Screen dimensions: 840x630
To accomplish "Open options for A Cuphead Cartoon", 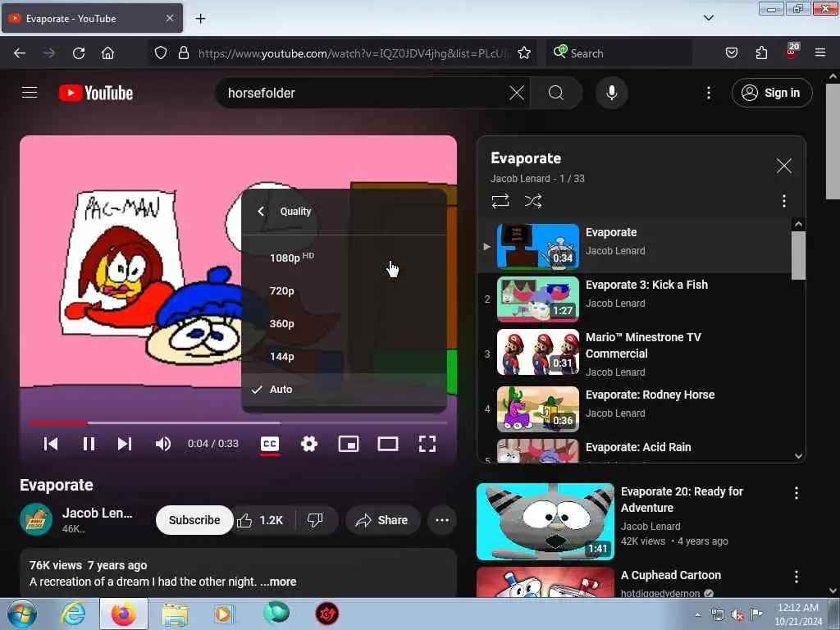I will point(796,577).
